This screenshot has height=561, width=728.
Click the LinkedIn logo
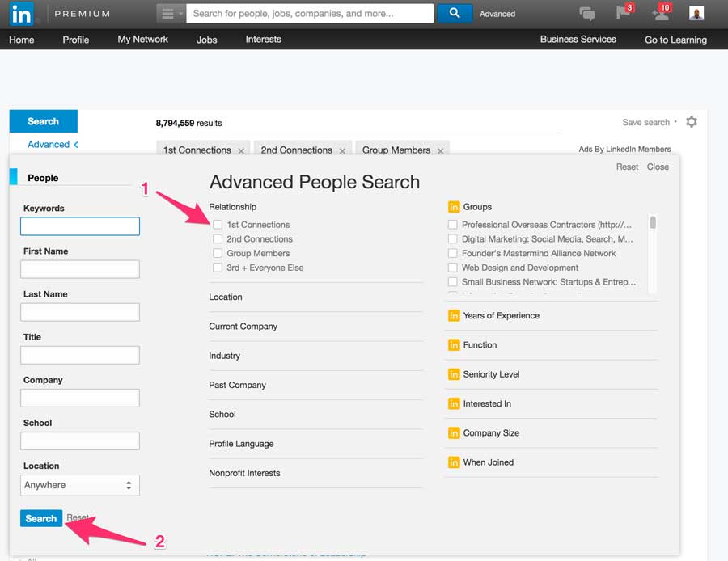[21, 14]
